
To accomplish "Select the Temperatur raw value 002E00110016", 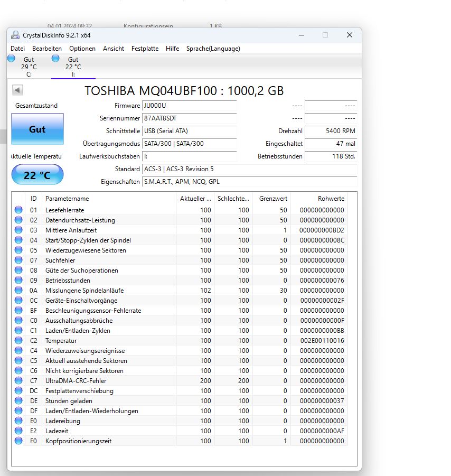I will 322,341.
